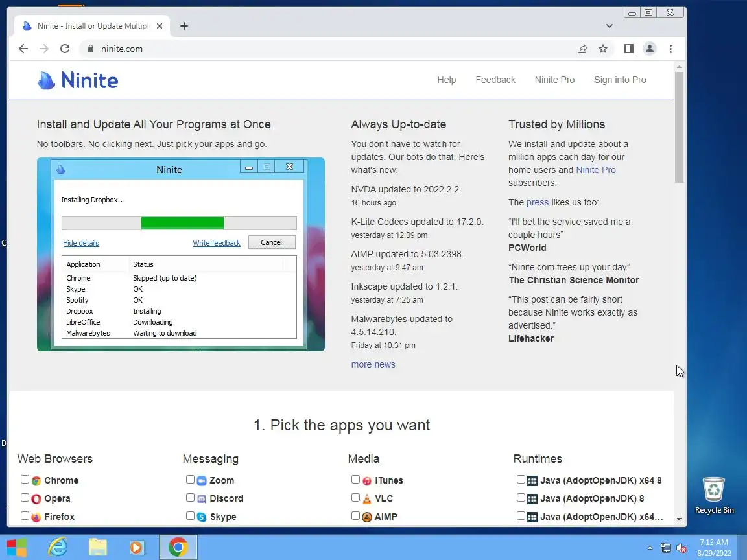Check the Discord checkbox
This screenshot has height=560, width=747.
tap(190, 498)
